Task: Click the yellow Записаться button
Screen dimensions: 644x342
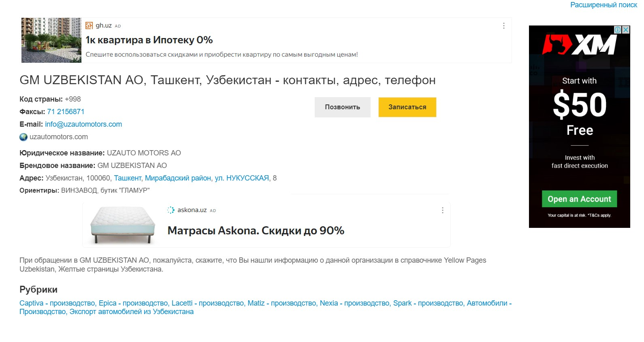Action: click(407, 107)
